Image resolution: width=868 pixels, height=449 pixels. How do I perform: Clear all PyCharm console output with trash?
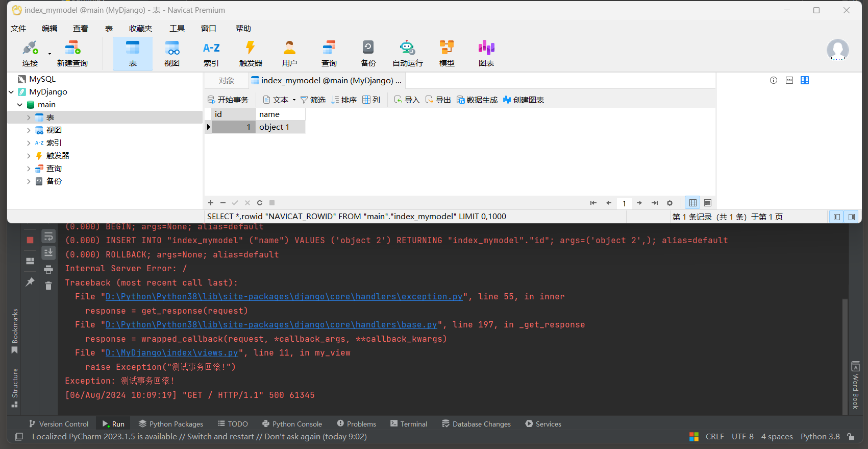pos(48,286)
